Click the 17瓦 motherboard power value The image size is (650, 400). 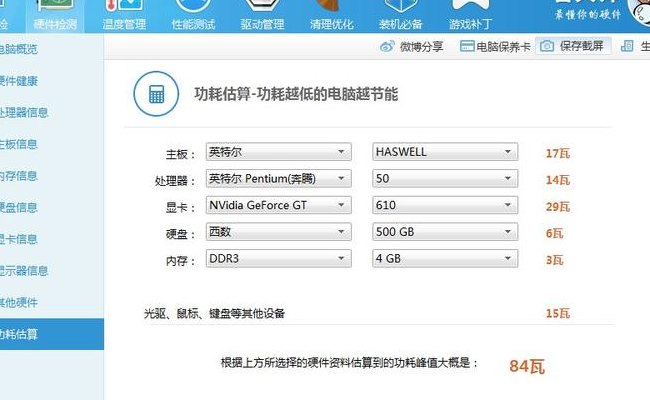point(558,153)
